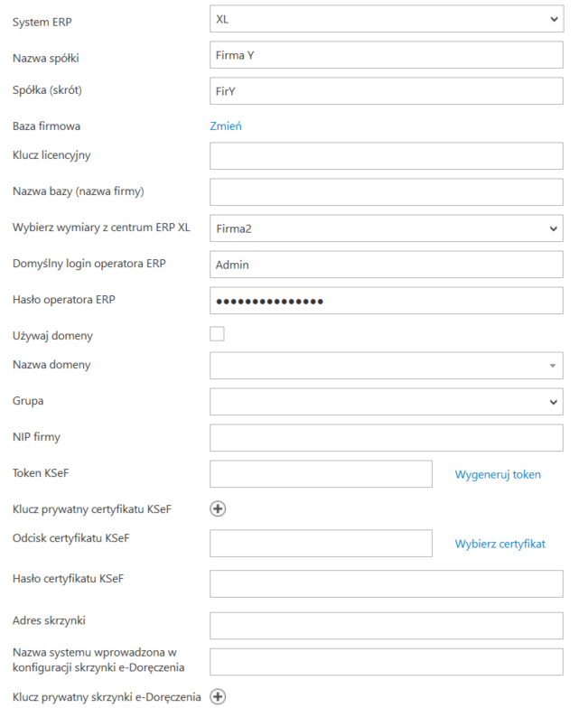Focus the Domyślny login operatora ERP field
Viewport: 588px width, 708px height.
point(386,265)
